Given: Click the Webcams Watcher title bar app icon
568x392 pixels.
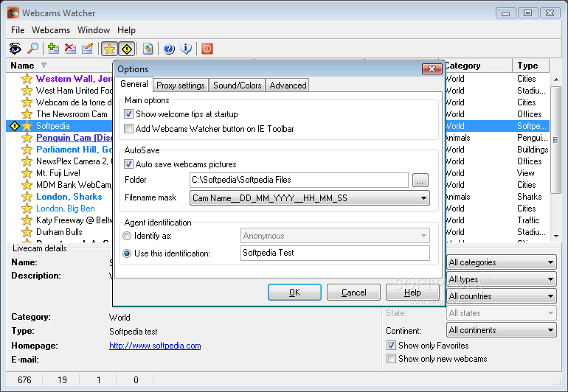Looking at the screenshot, I should click(x=13, y=13).
